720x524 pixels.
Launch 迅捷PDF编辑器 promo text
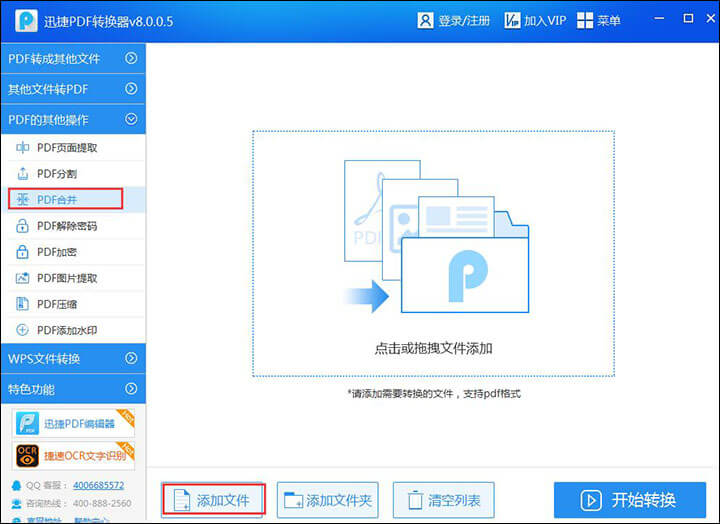79,423
